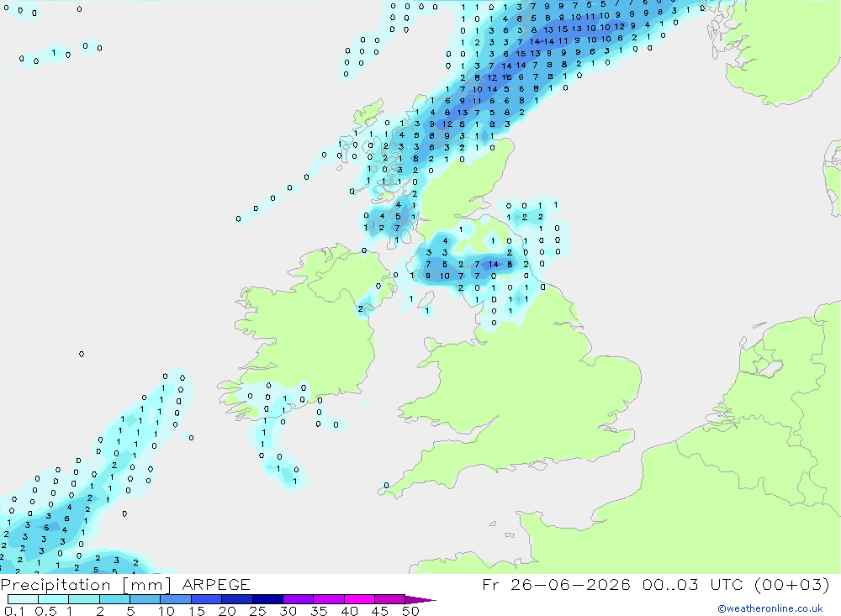The image size is (841, 616).
Task: Select the 40 to 45 mm legend swatch
Action: pyautogui.click(x=359, y=599)
